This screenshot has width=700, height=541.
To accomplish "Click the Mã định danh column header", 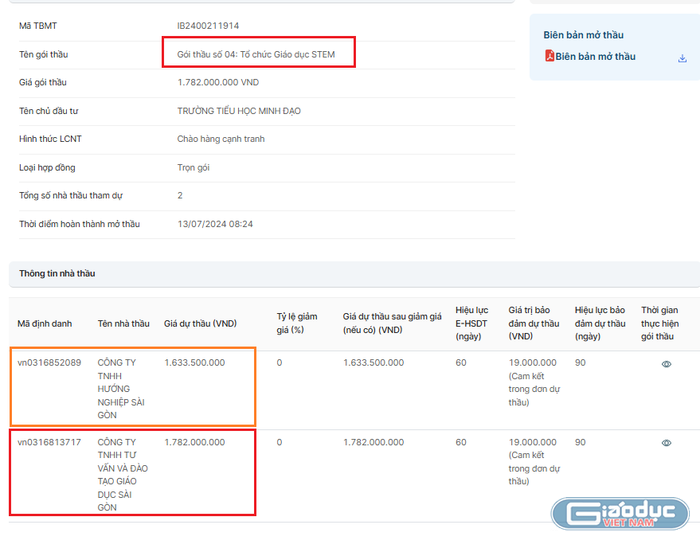I will point(44,323).
